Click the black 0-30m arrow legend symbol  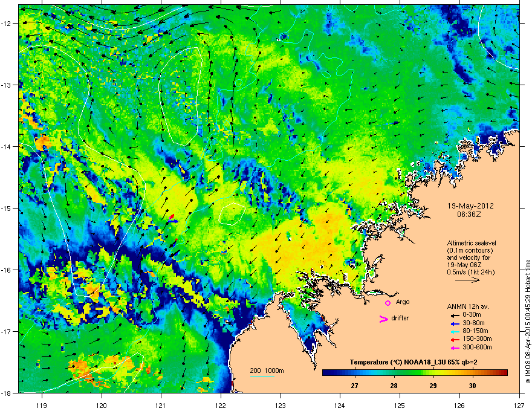point(455,315)
